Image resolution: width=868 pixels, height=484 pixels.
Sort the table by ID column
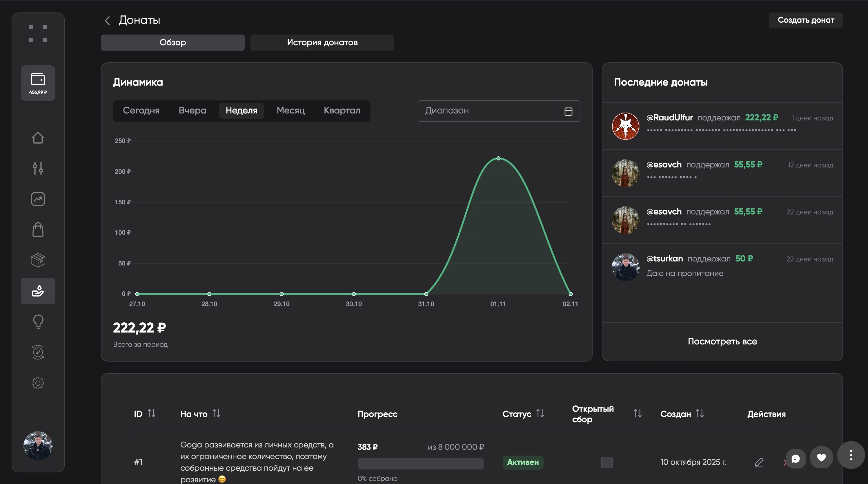(151, 413)
